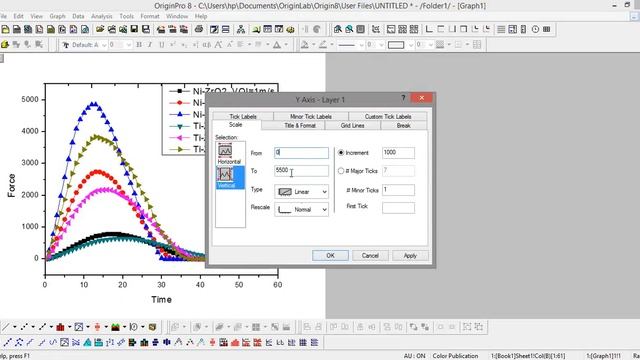
Task: Expand the font color arrow
Action: [286, 45]
